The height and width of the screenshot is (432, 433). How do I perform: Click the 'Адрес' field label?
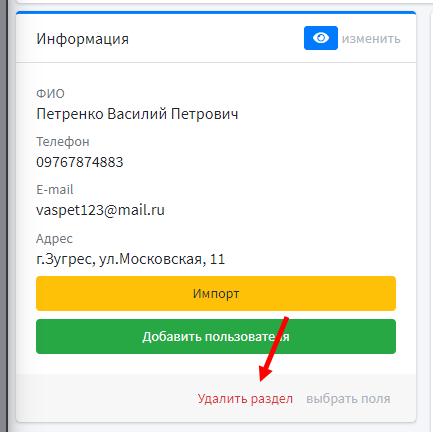pyautogui.click(x=54, y=239)
